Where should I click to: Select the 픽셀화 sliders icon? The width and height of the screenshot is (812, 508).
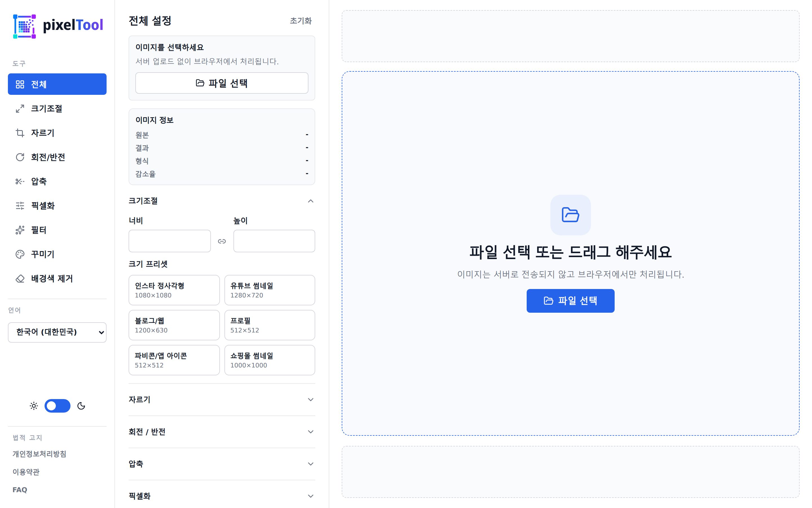pos(20,206)
